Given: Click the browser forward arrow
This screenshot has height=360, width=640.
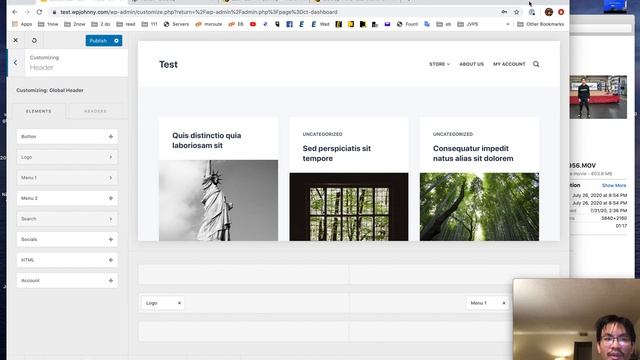Looking at the screenshot, I should (x=27, y=12).
